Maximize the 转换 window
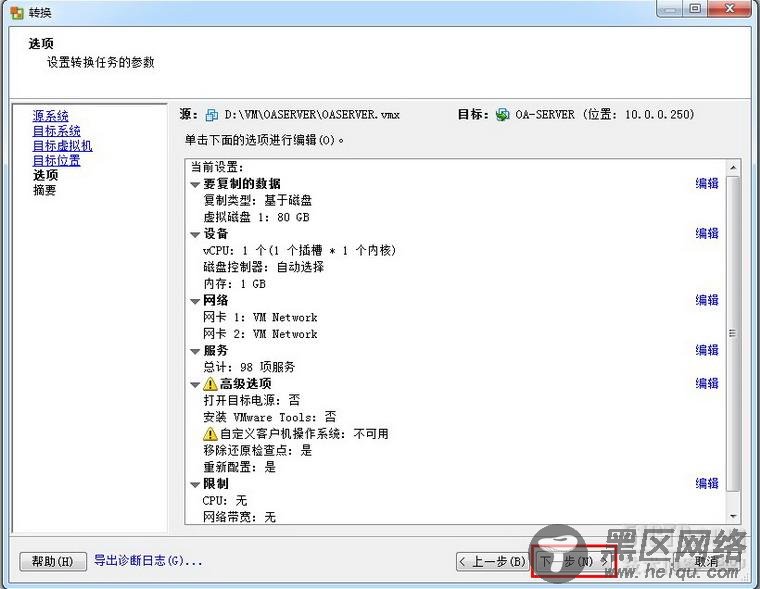 click(695, 8)
